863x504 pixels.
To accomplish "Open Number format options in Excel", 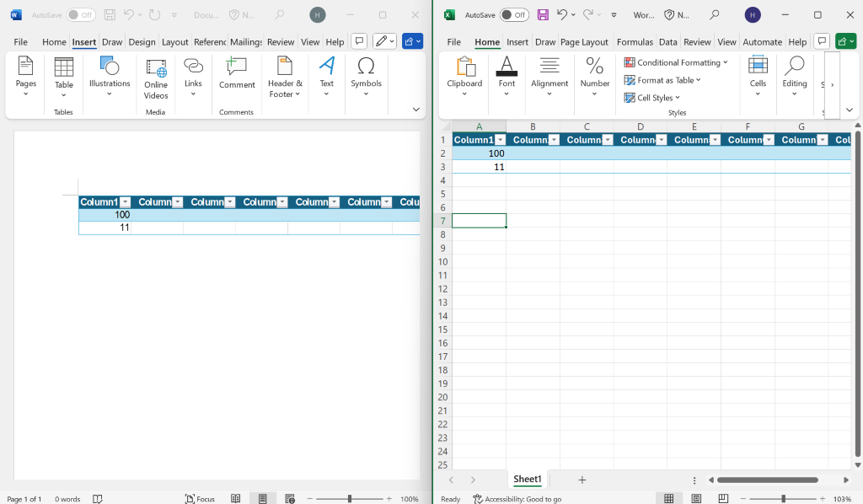I will tap(595, 77).
